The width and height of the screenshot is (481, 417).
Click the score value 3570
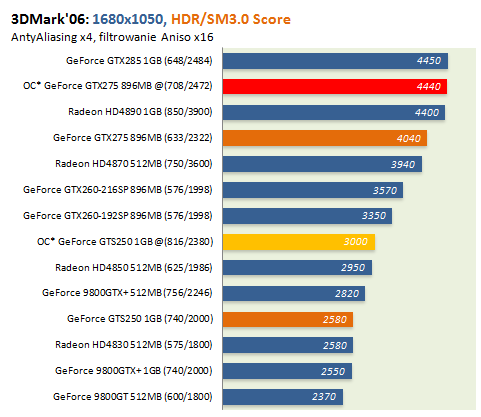pyautogui.click(x=385, y=191)
